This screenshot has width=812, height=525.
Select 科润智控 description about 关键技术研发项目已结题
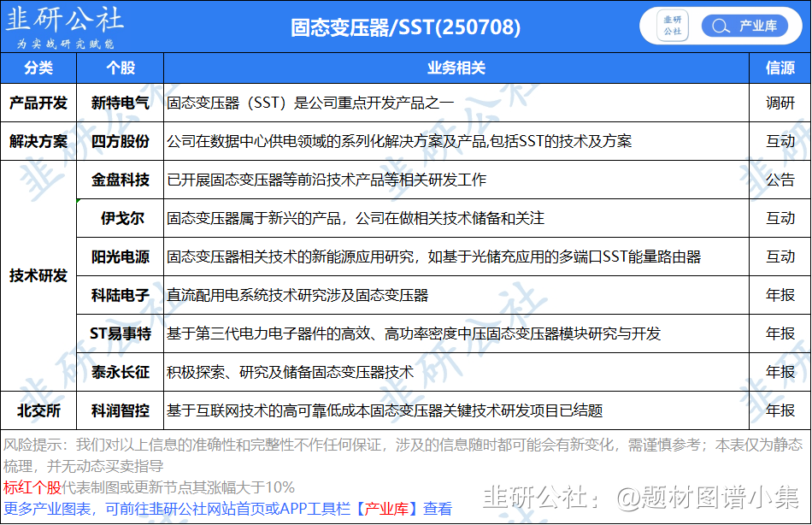pos(385,410)
